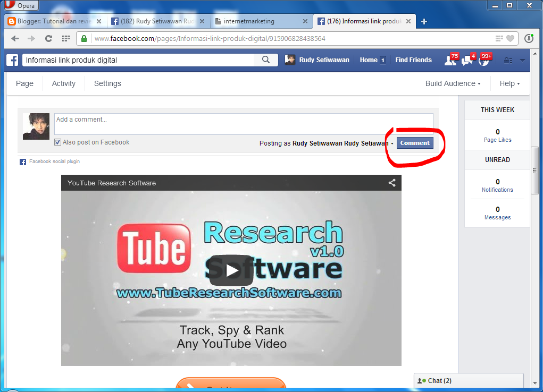The width and height of the screenshot is (543, 392).
Task: Select the (176) Informasi link produk tab
Action: coord(364,21)
